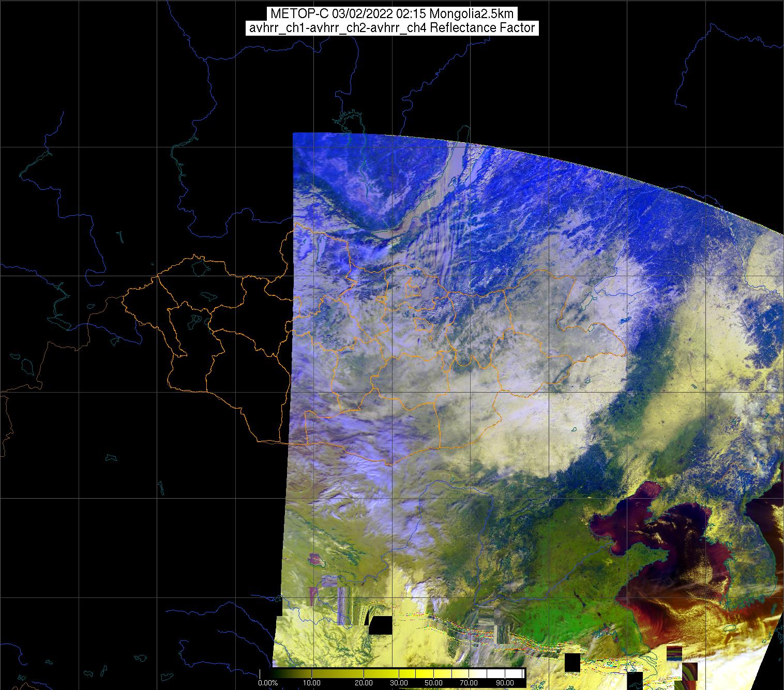Click the '20.00' colorbar label
This screenshot has width=784, height=690.
pyautogui.click(x=365, y=683)
